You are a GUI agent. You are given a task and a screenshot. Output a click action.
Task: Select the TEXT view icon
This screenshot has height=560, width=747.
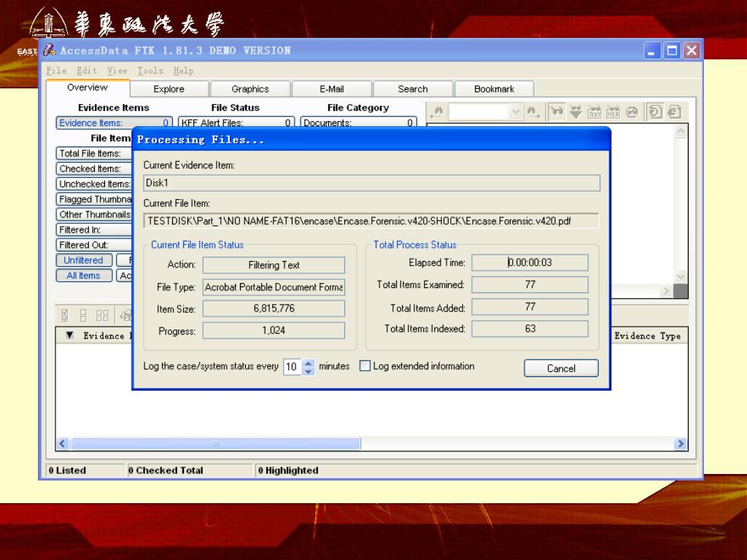595,112
